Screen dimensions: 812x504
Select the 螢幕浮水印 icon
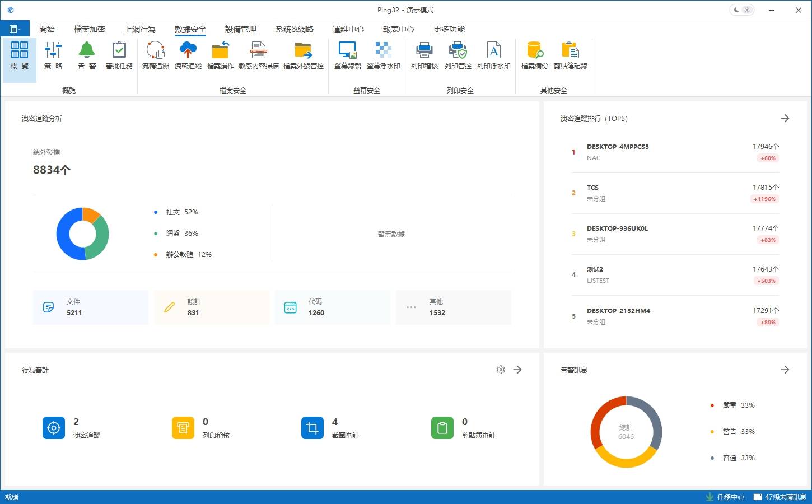tap(383, 55)
